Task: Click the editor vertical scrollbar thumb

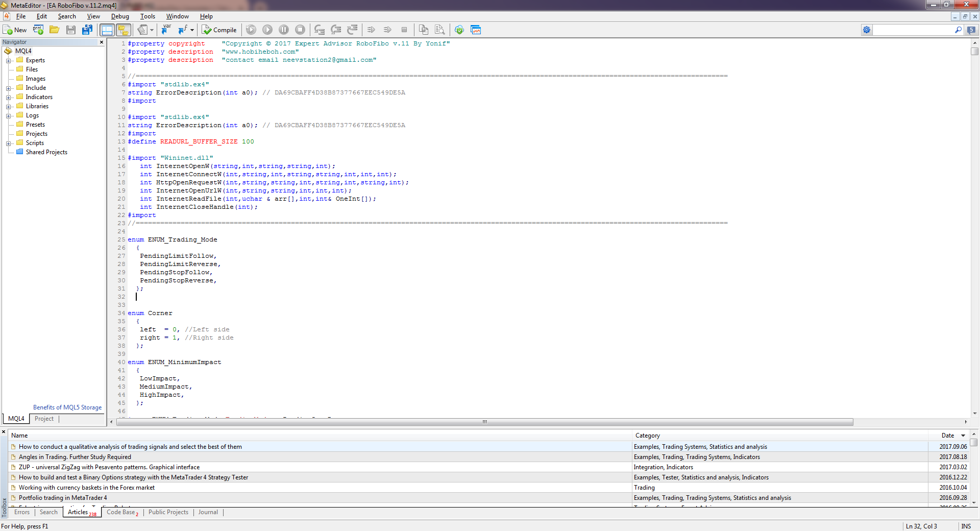Action: coord(975,51)
